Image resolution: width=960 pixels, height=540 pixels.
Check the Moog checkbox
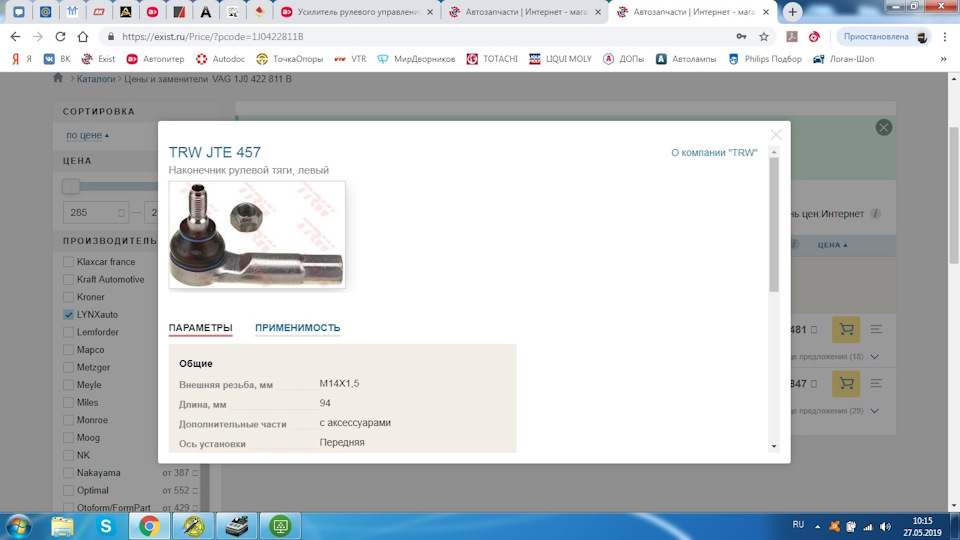68,438
